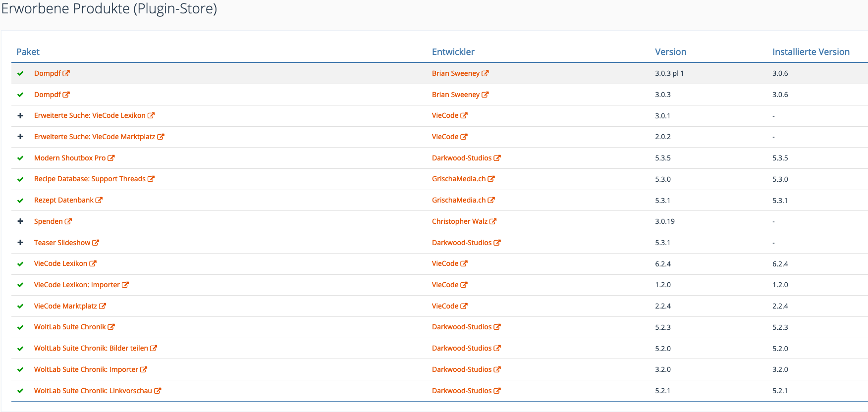This screenshot has height=412, width=868.
Task: Sort table by Paket column header
Action: [28, 52]
